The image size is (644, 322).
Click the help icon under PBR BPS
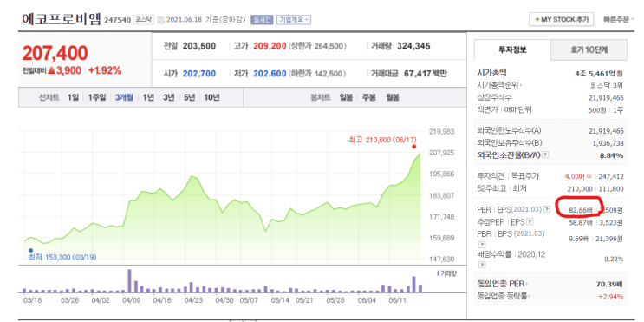tap(481, 244)
